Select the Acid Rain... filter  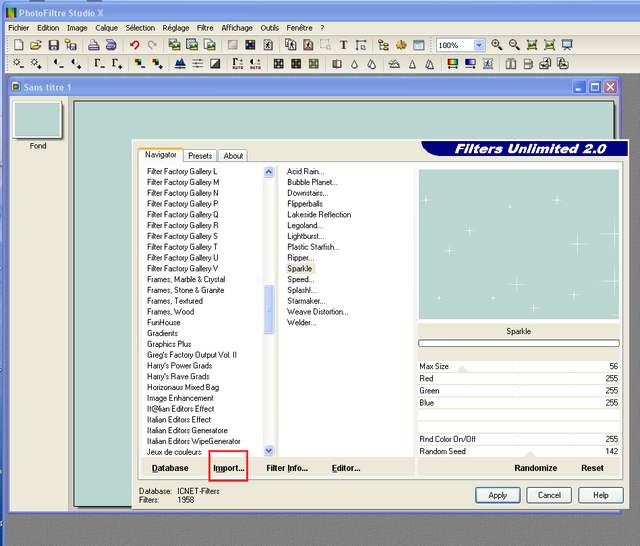point(305,171)
